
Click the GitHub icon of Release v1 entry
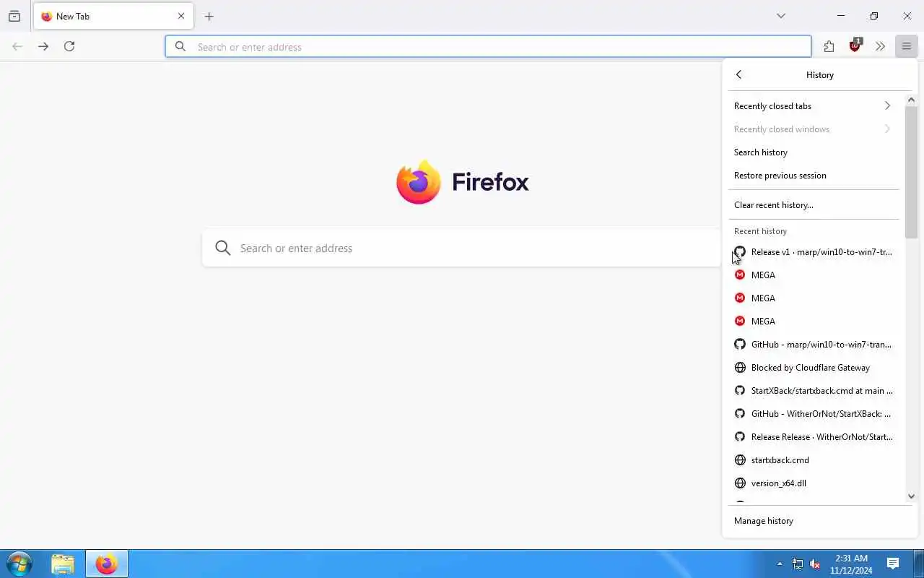(x=740, y=252)
